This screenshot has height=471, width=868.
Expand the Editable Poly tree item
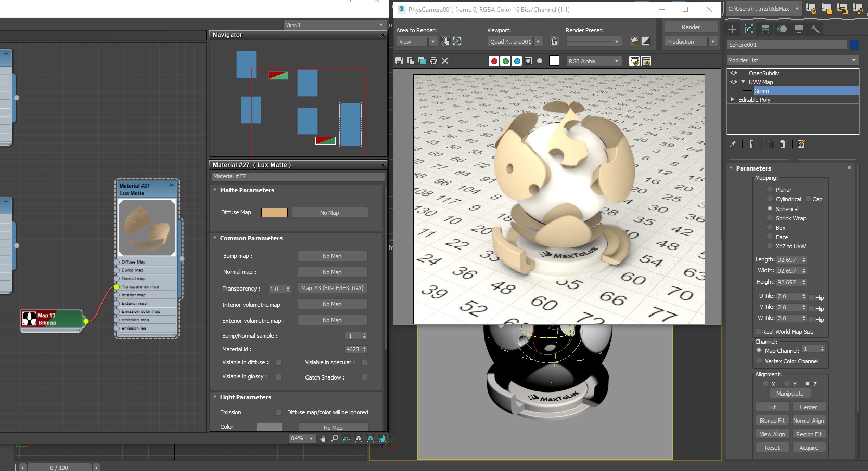tap(733, 100)
